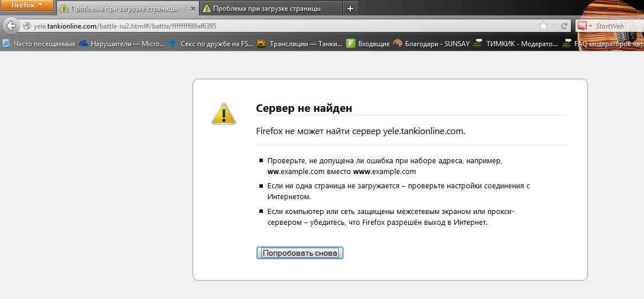Click the 'Сервер не найден' heading

coord(304,108)
